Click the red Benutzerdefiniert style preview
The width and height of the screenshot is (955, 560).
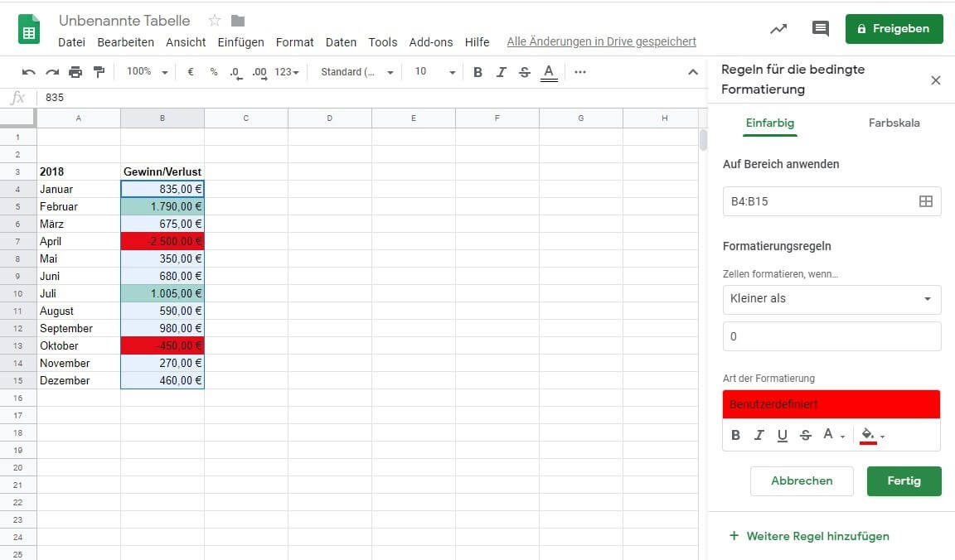click(x=831, y=404)
